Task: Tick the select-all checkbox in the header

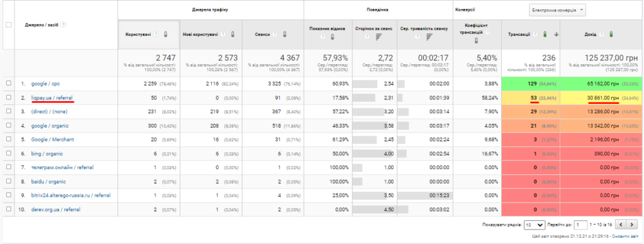Action: coord(9,25)
